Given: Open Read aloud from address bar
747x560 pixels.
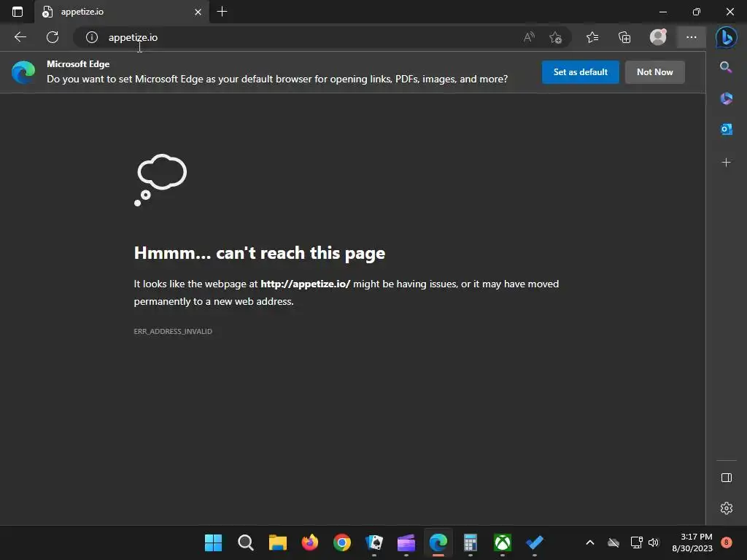Looking at the screenshot, I should pyautogui.click(x=529, y=37).
